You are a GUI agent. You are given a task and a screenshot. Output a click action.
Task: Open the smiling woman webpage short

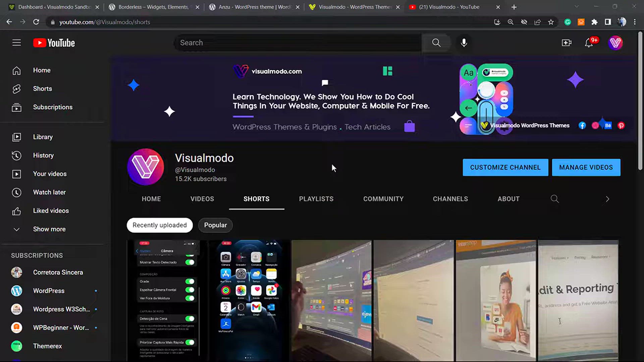point(496,301)
